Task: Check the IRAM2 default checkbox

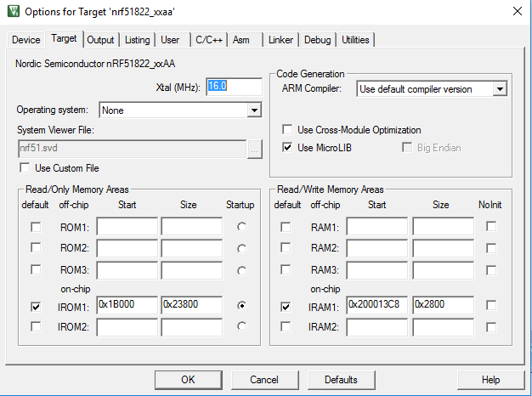Action: coord(286,326)
